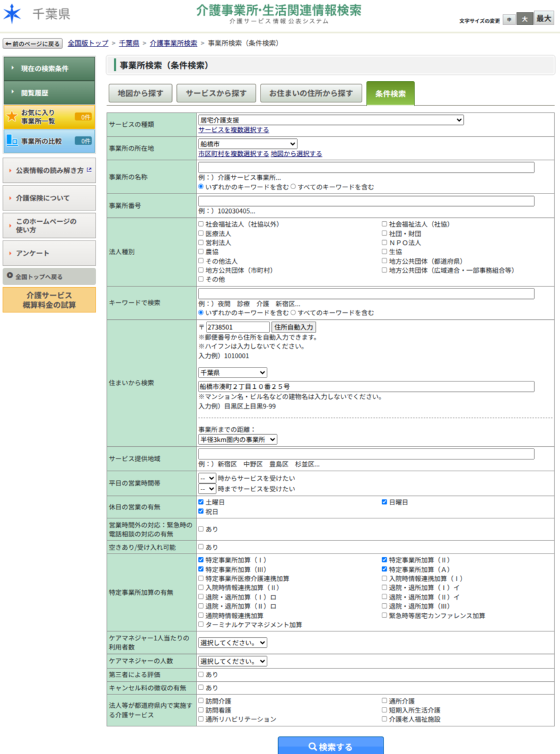
Task: Open the 全国版トップ breadcrumb link
Action: [88, 43]
